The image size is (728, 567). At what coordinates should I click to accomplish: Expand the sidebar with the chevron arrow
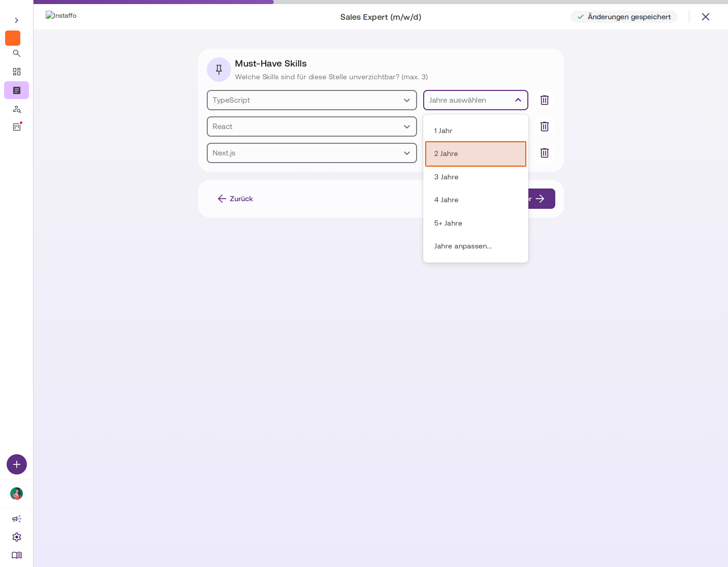(16, 20)
